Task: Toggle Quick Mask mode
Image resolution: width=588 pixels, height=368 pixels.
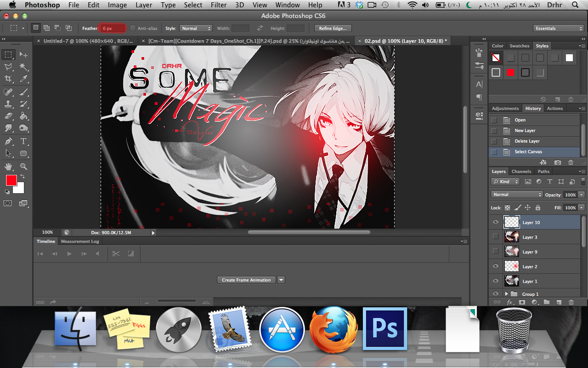Action: [x=8, y=203]
